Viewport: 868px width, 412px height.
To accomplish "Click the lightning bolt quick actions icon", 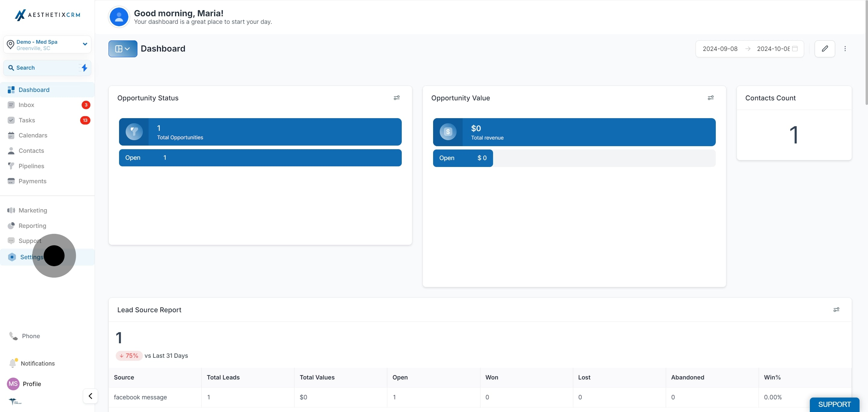I will (84, 68).
